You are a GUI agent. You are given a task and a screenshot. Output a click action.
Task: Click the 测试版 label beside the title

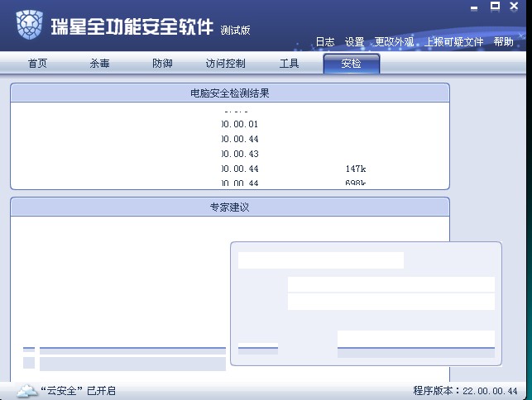(x=235, y=31)
